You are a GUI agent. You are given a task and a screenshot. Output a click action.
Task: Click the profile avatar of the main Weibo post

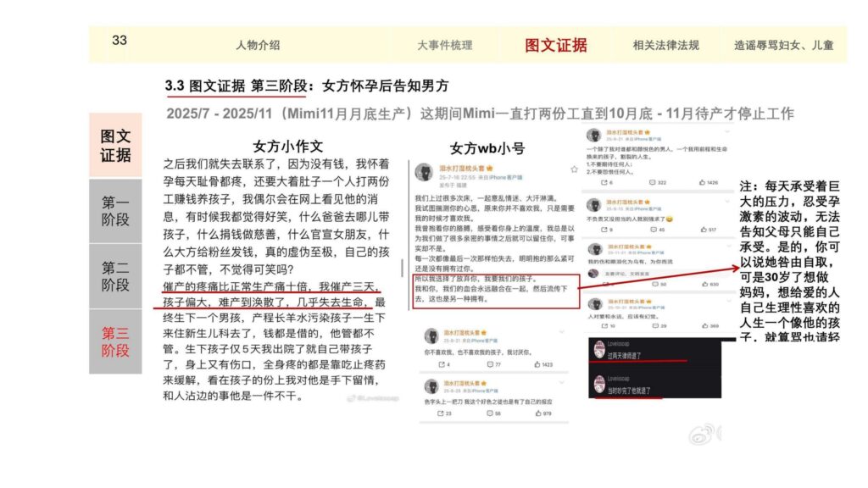pos(423,173)
